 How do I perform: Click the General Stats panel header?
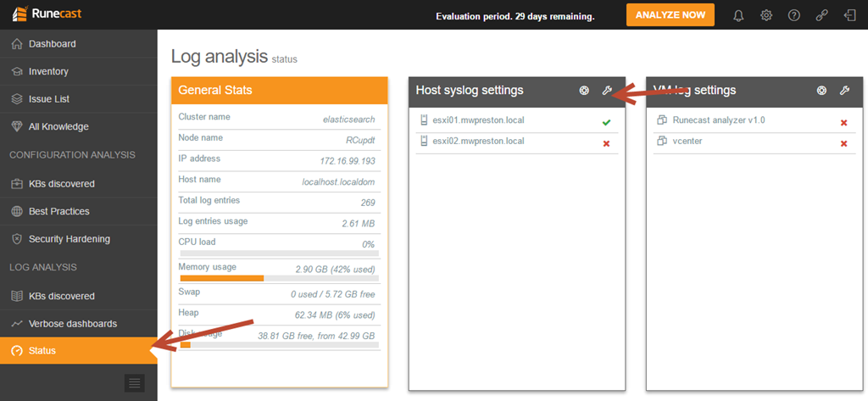[x=280, y=90]
